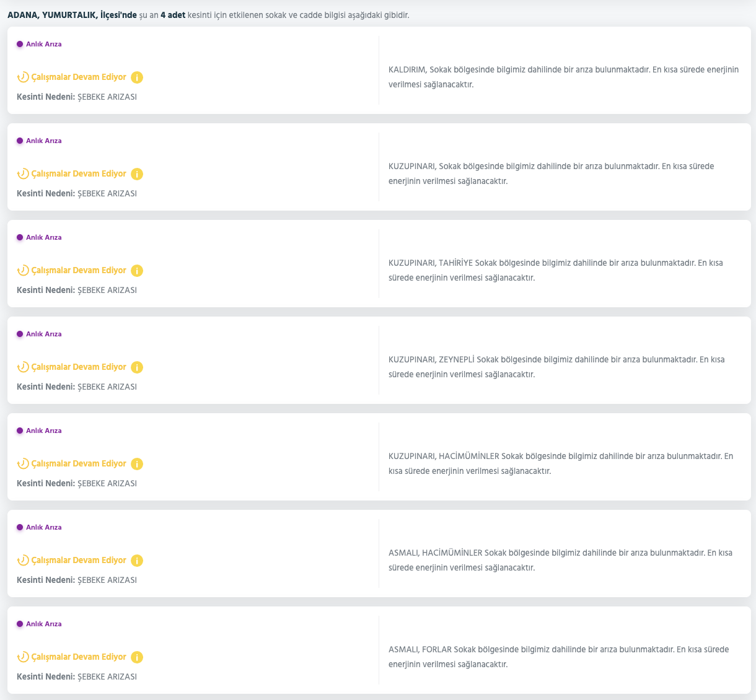Click the info icon in the KALDIRIM outage card
The height and width of the screenshot is (700, 756).
pyautogui.click(x=137, y=77)
